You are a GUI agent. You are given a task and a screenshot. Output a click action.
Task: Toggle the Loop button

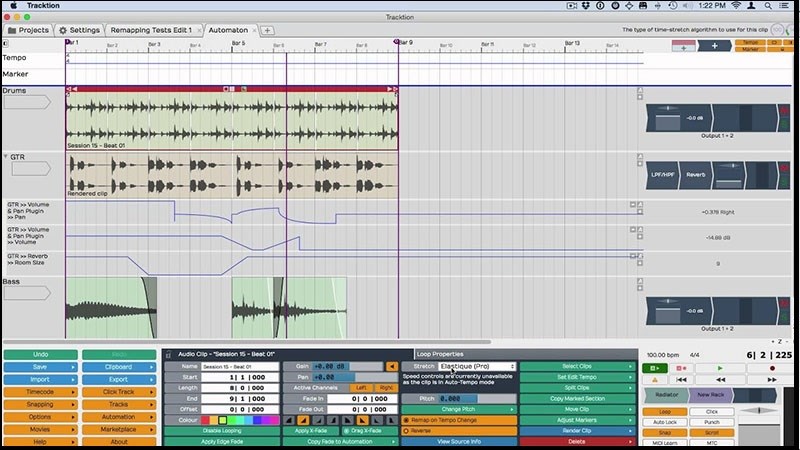click(x=665, y=411)
